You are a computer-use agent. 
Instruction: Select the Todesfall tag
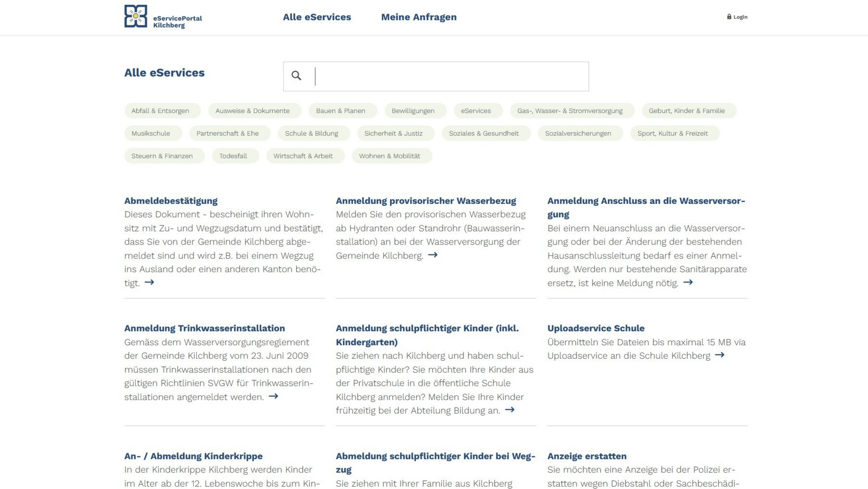[x=235, y=156]
